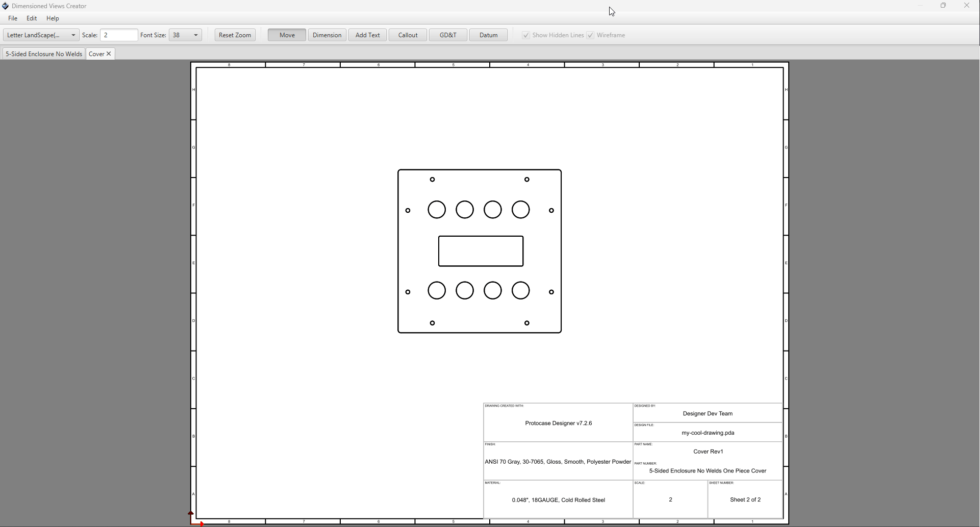Close the Cover tab
980x527 pixels.
(x=109, y=54)
